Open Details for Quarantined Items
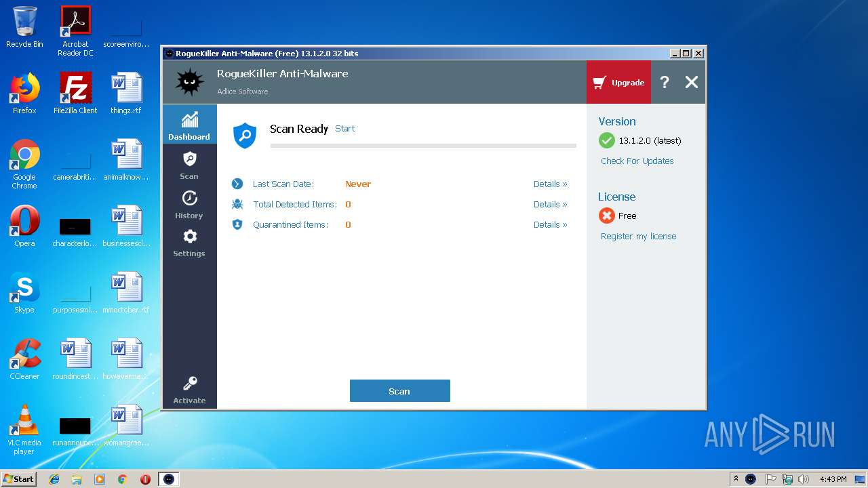 (550, 225)
